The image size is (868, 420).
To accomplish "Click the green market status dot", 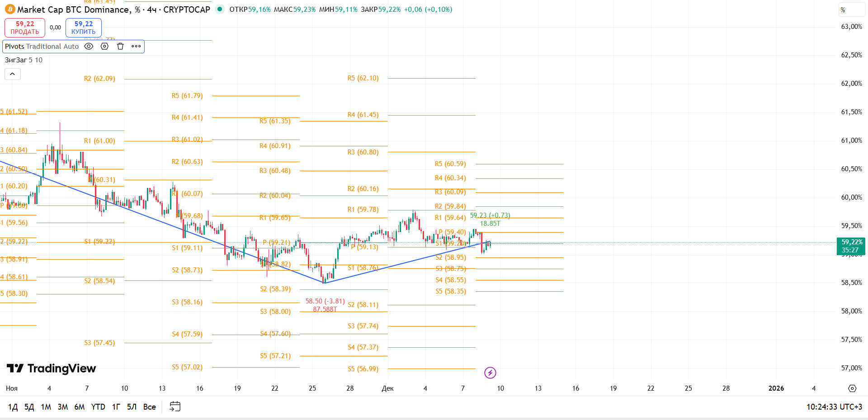I will (220, 9).
